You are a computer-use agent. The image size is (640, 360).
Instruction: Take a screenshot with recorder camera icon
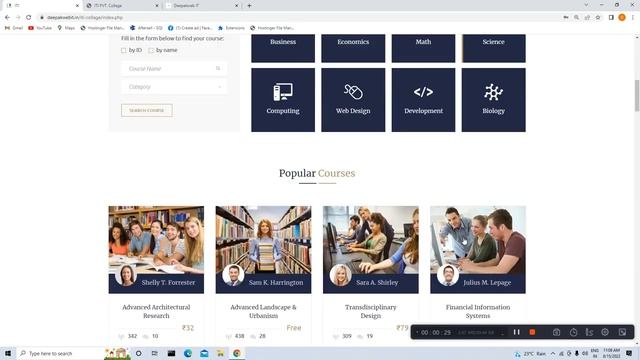tap(556, 332)
